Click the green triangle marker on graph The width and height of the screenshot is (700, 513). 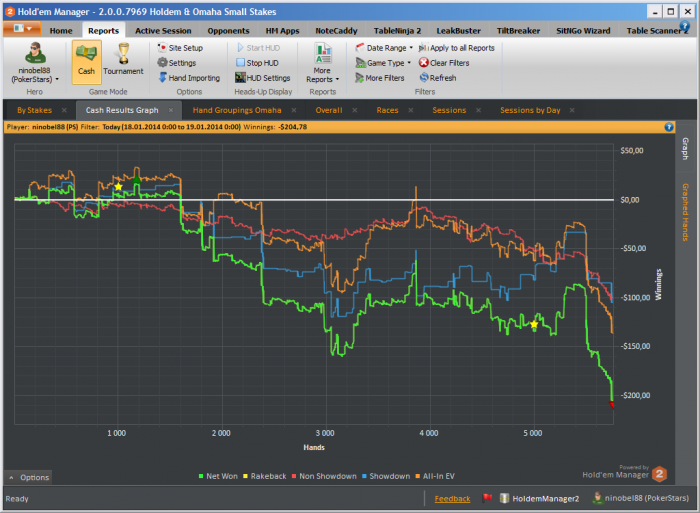[x=137, y=179]
